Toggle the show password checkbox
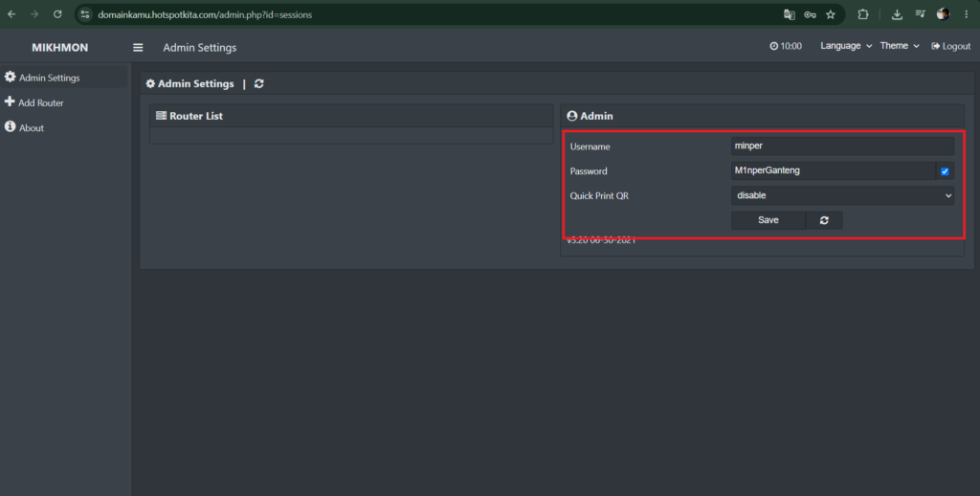 (945, 171)
